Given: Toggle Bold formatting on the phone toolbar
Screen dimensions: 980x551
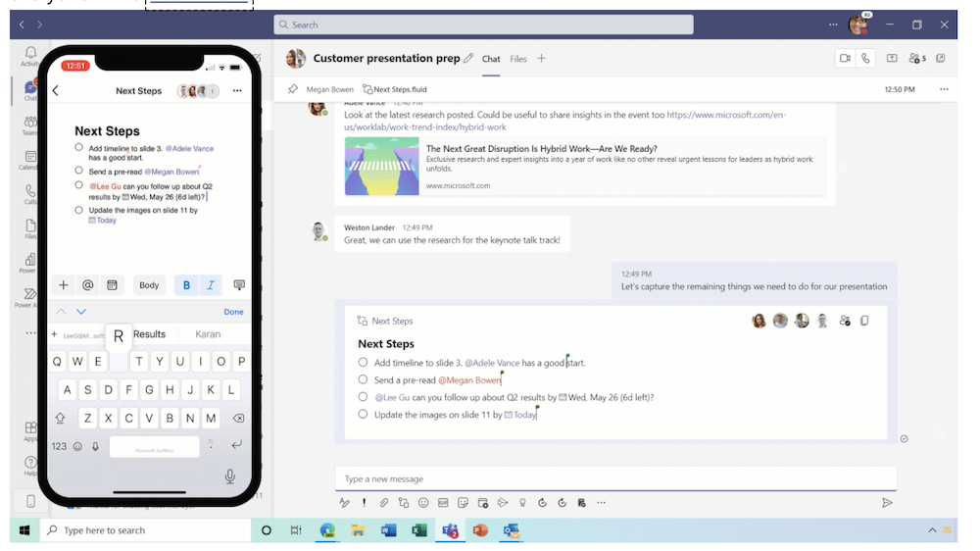Looking at the screenshot, I should 186,285.
